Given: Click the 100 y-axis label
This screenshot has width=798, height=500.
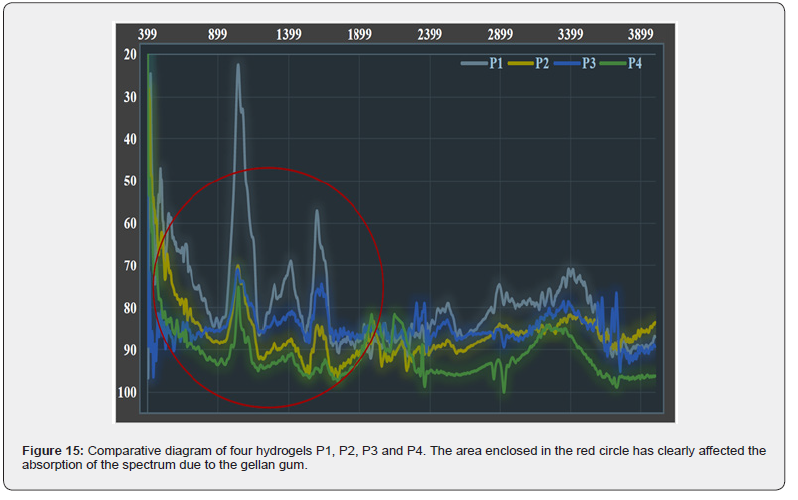Looking at the screenshot, I should [128, 392].
